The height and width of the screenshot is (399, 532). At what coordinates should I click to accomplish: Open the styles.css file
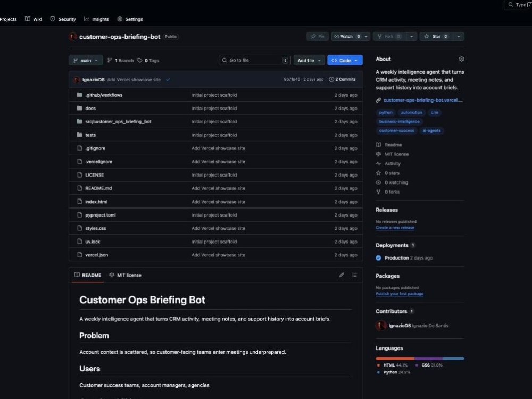coord(96,228)
